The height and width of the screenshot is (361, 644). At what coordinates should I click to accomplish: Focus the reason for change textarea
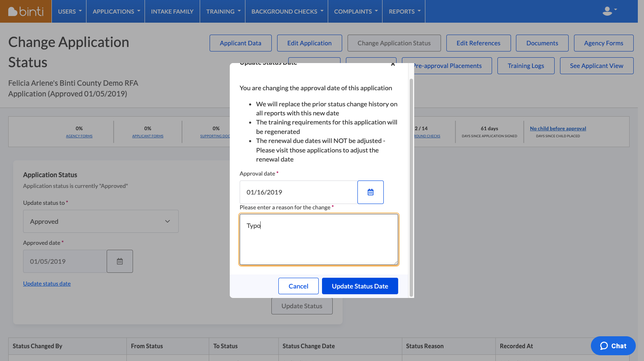click(x=319, y=239)
